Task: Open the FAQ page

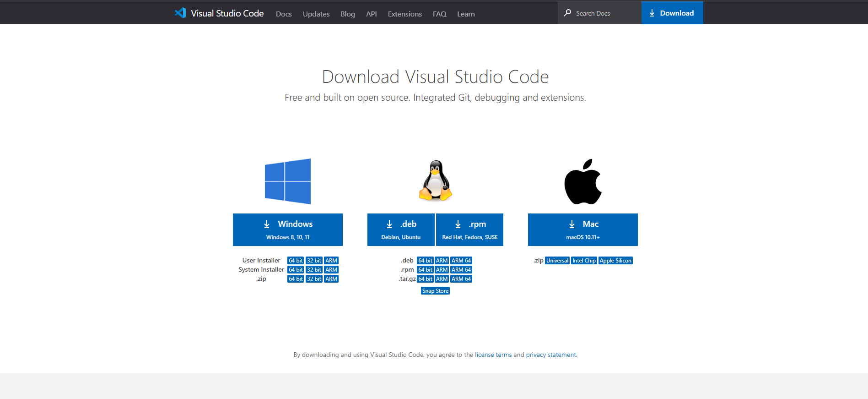Action: click(440, 14)
